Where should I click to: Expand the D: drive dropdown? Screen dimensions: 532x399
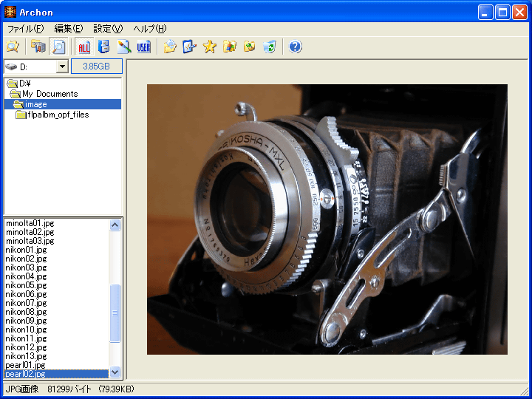coord(62,66)
